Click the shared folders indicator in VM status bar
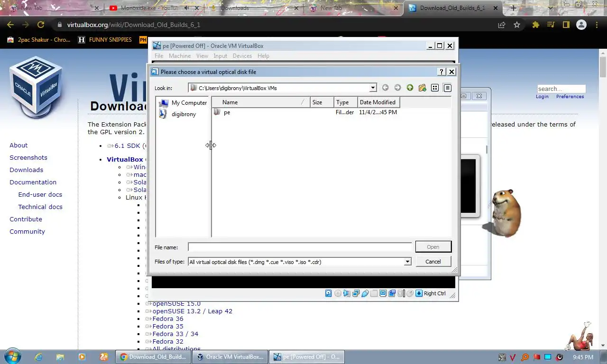 (374, 293)
